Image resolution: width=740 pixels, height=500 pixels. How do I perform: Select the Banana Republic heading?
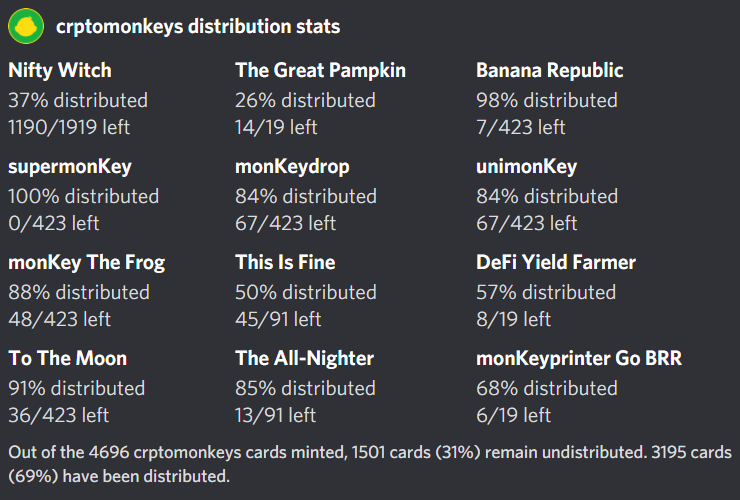[x=550, y=70]
